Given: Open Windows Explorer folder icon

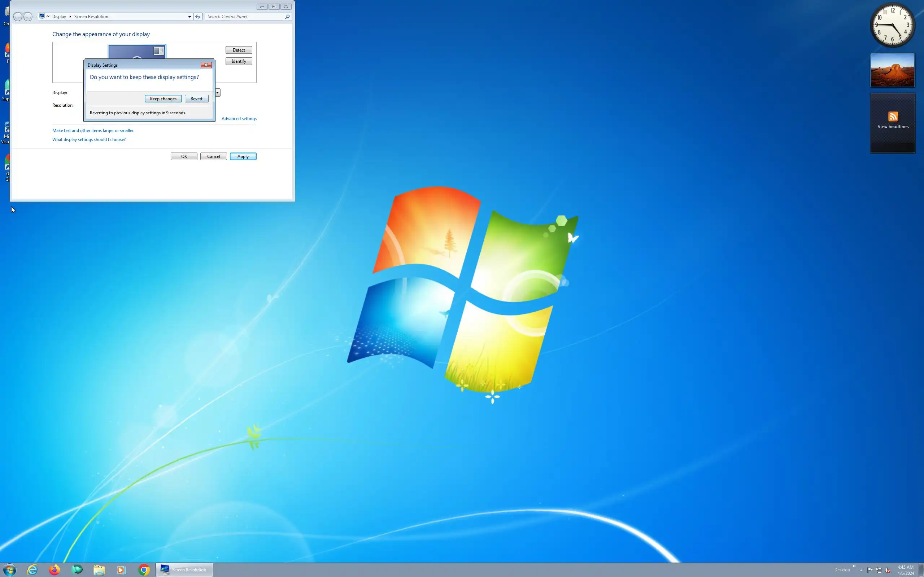Looking at the screenshot, I should point(99,570).
